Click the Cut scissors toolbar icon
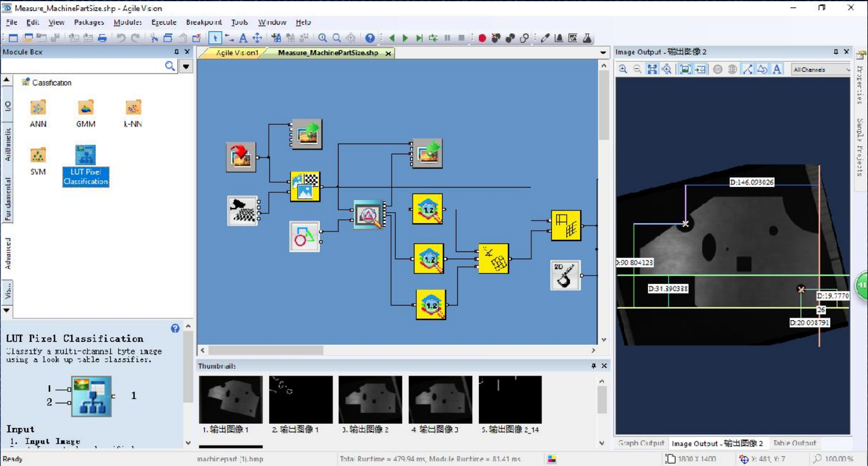The width and height of the screenshot is (868, 466). tap(154, 38)
